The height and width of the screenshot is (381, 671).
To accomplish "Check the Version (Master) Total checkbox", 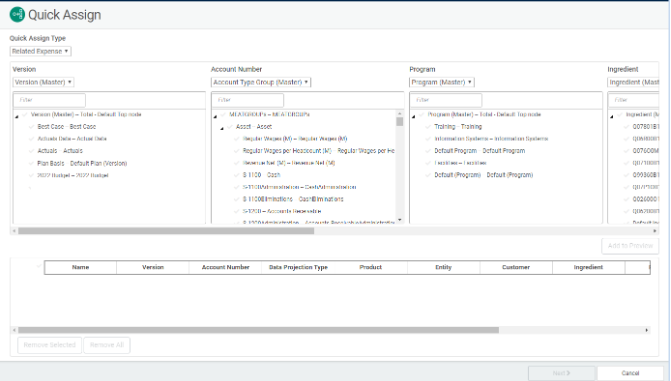I will [x=25, y=114].
